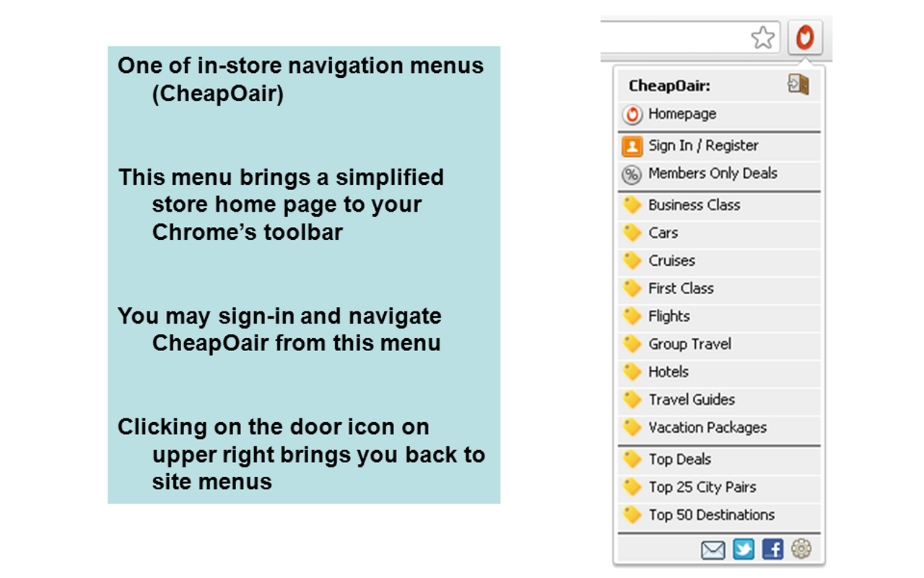This screenshot has height=578, width=924.
Task: Click the bookmark star icon
Action: pos(762,38)
